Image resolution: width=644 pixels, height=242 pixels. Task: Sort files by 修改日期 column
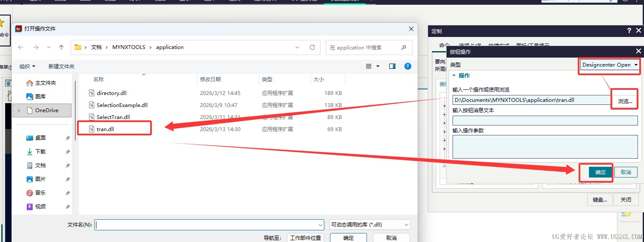[210, 80]
